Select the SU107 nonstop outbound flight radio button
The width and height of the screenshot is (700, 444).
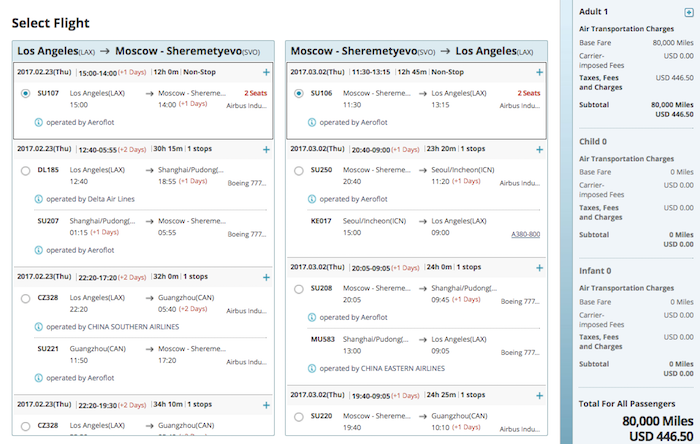tap(25, 93)
